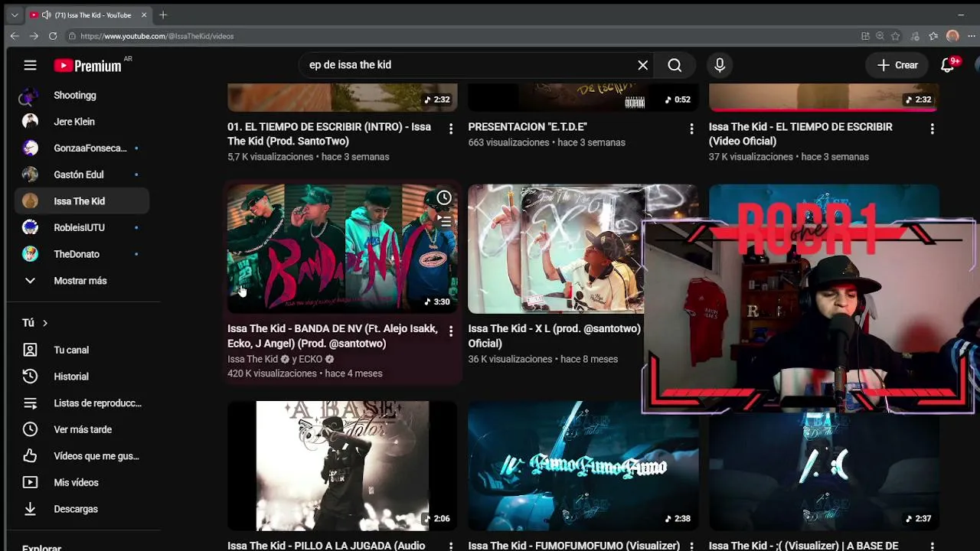Add BANDA DE NV to watch later
The width and height of the screenshot is (980, 551).
(444, 198)
